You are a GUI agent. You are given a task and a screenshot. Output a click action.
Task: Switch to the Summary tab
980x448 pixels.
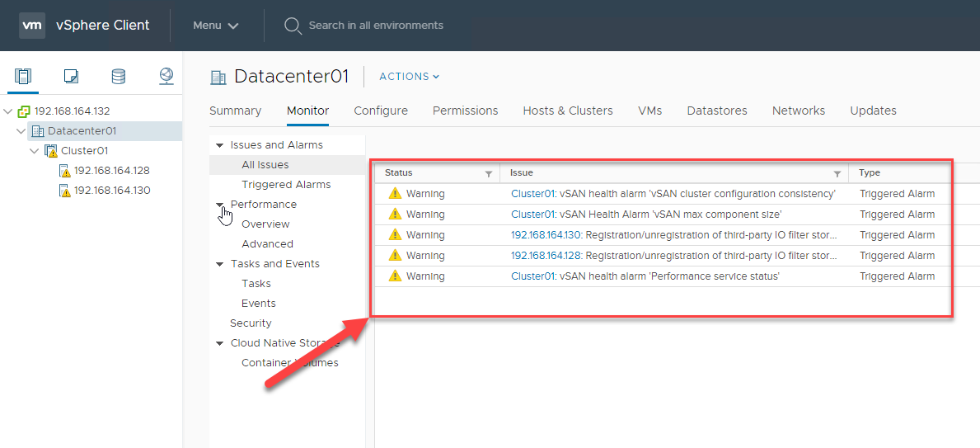pos(235,111)
